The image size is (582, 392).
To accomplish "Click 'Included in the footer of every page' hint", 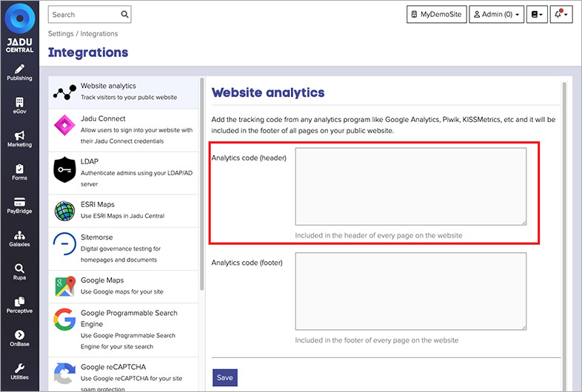I will click(377, 340).
